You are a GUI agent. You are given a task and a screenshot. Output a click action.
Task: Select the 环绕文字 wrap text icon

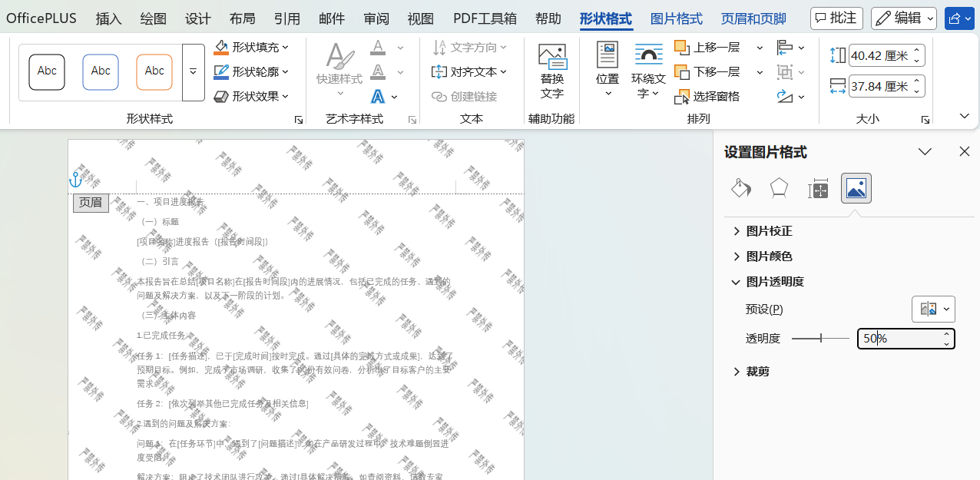coord(647,69)
